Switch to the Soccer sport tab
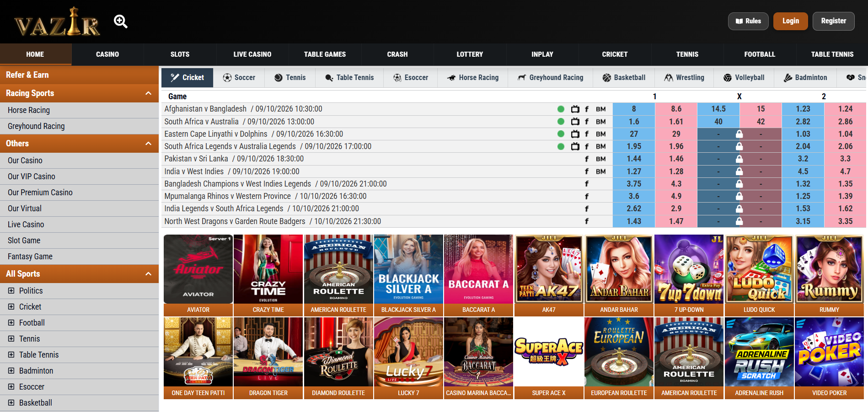 (x=239, y=78)
